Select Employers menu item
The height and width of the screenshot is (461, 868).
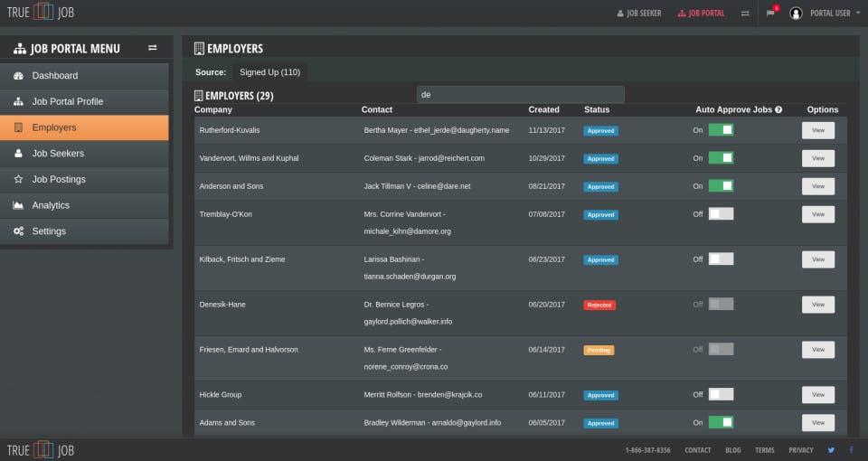tap(84, 127)
